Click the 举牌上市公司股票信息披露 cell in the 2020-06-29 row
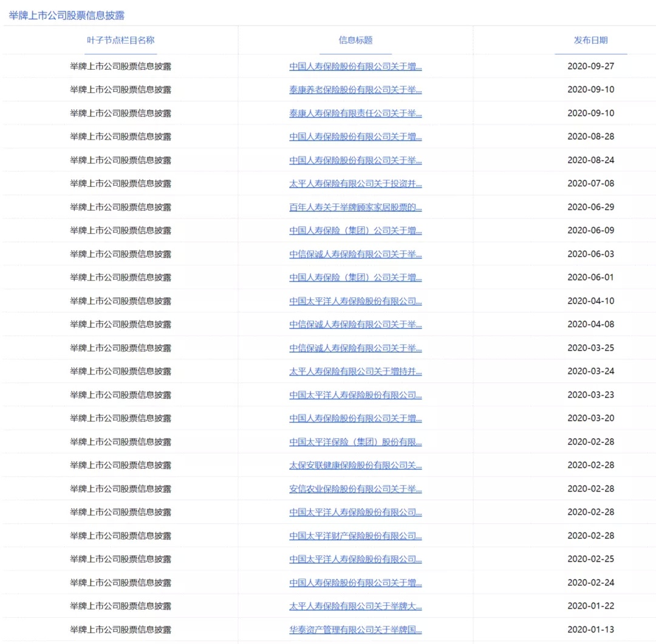Image resolution: width=656 pixels, height=644 pixels. point(120,207)
